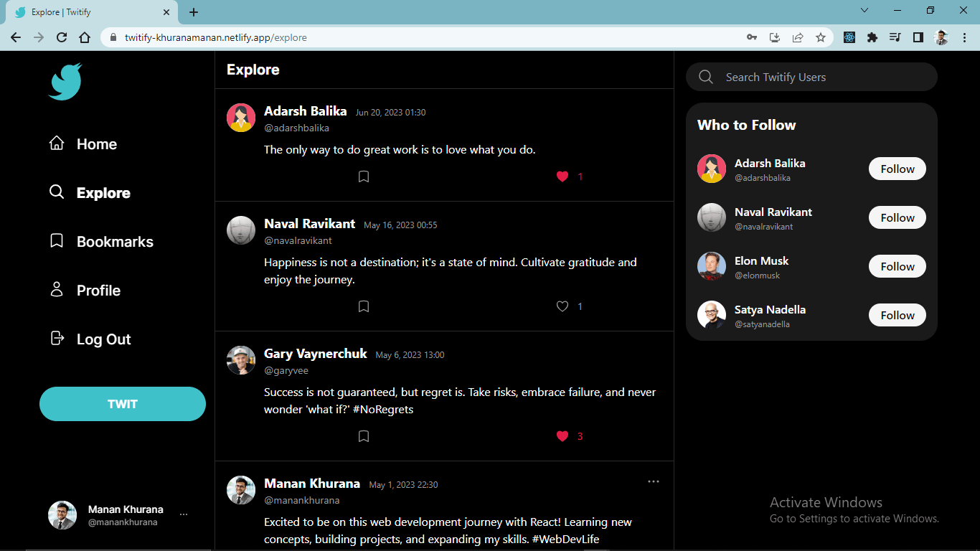
Task: Open Naval Ravikant's name in the feed post
Action: [x=310, y=224]
